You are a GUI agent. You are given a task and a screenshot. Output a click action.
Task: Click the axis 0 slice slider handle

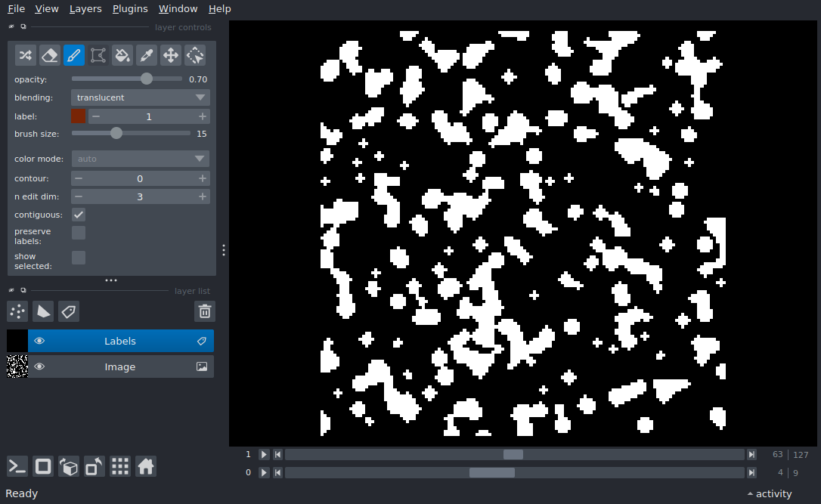(491, 472)
